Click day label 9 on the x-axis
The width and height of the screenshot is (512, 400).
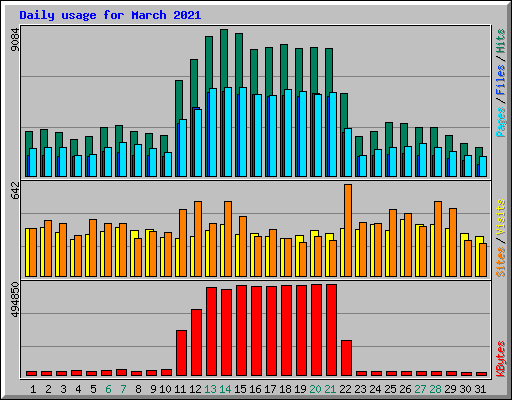[153, 389]
